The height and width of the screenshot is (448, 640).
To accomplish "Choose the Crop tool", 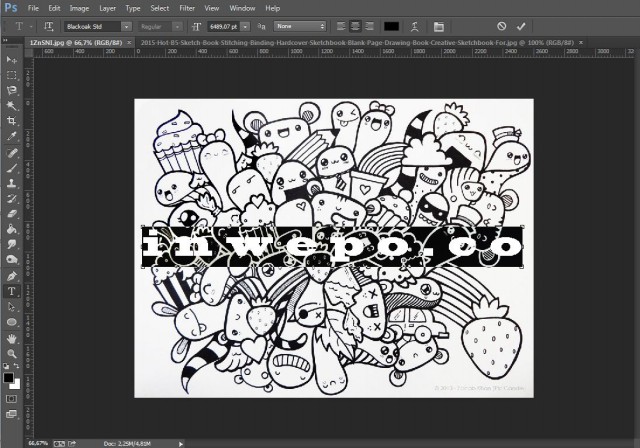I will (x=12, y=119).
